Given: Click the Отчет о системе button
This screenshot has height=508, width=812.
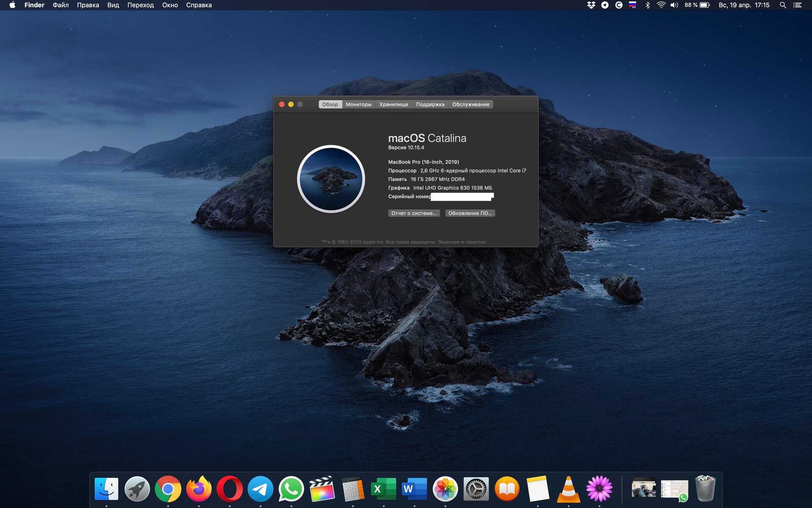Looking at the screenshot, I should tap(414, 213).
